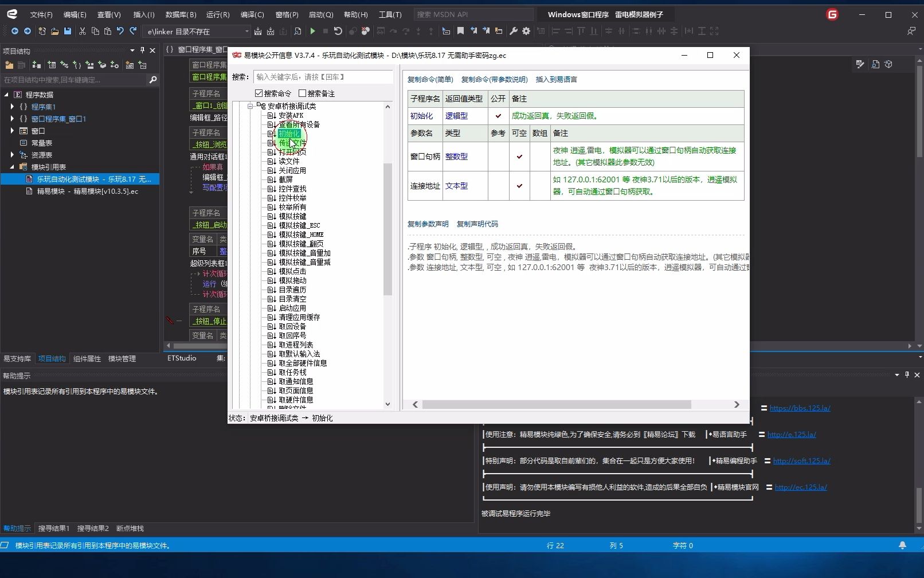The width and height of the screenshot is (924, 578).
Task: Expand the 资源表 tree node
Action: (x=13, y=155)
